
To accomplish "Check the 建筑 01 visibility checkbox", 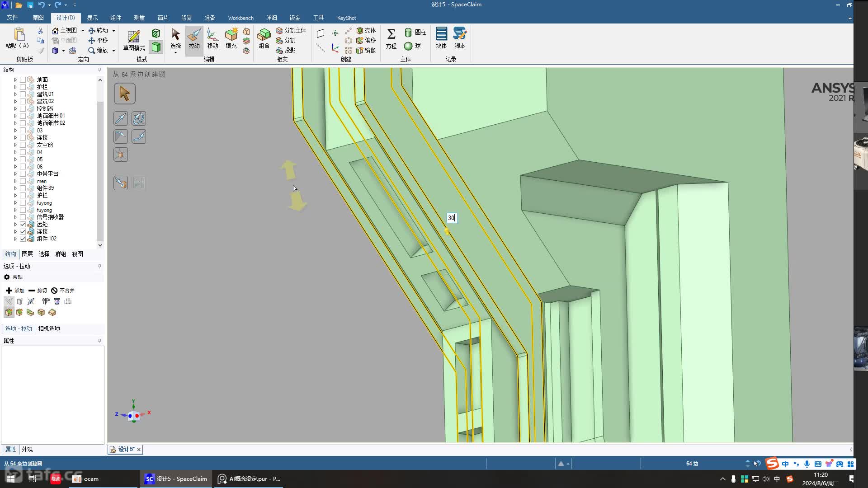I will [x=23, y=94].
